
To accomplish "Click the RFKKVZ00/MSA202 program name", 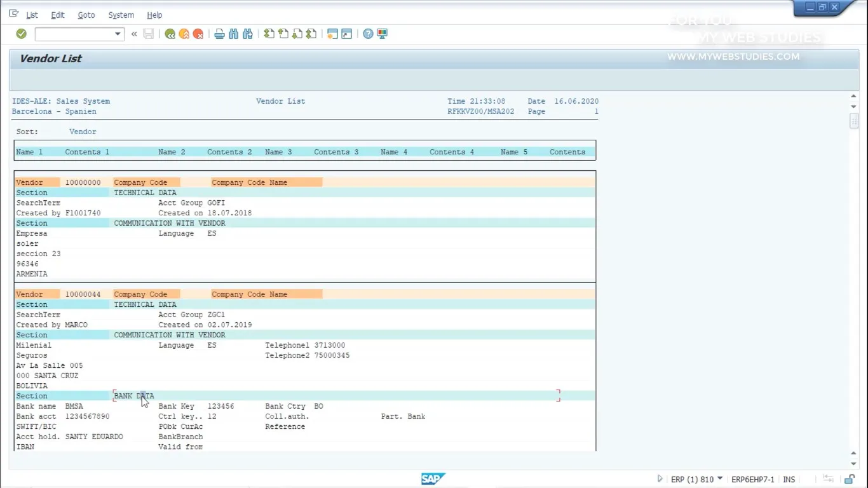I will click(x=481, y=111).
